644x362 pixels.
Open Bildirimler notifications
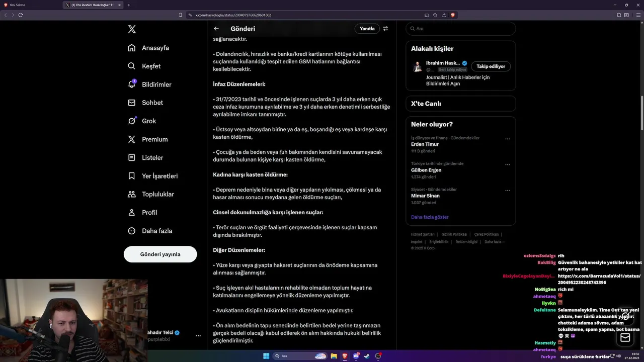pos(149,84)
